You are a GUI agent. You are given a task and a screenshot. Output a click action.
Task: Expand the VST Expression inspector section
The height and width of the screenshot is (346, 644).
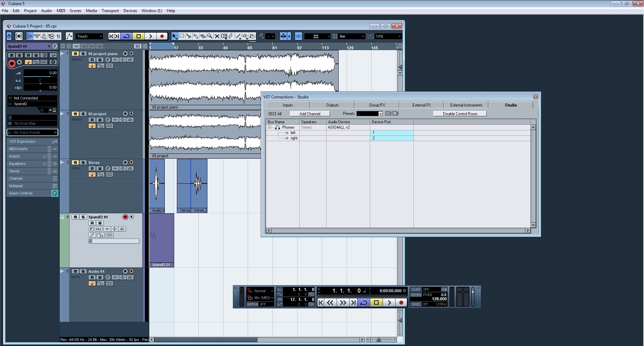pyautogui.click(x=32, y=141)
